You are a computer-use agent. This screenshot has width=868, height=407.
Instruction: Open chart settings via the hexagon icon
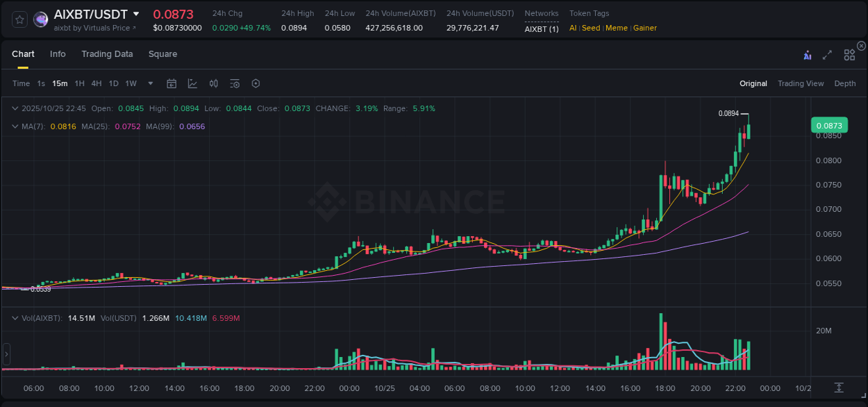pyautogui.click(x=256, y=83)
